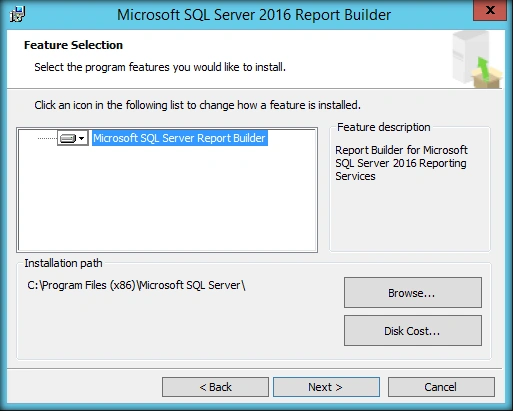
Task: Click the Microsoft SQL Server 2016 Report Builder title
Action: click(254, 15)
